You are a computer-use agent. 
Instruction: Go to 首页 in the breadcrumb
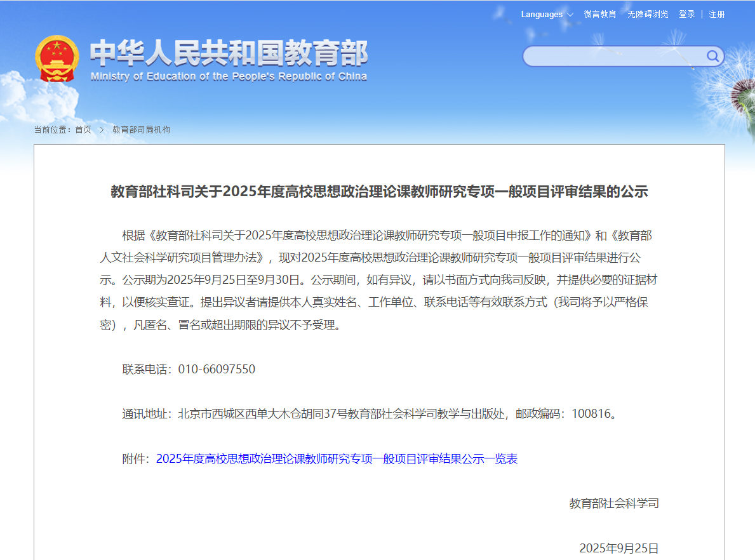[83, 130]
